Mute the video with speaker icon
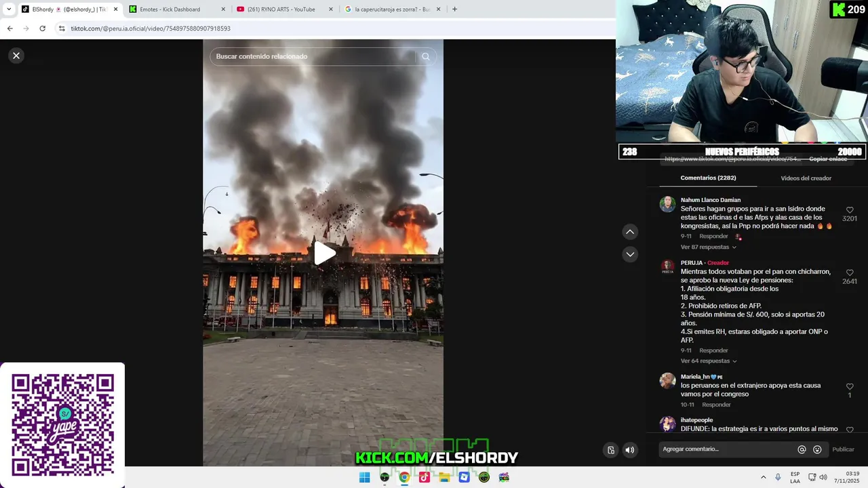The width and height of the screenshot is (868, 488). coord(630,450)
